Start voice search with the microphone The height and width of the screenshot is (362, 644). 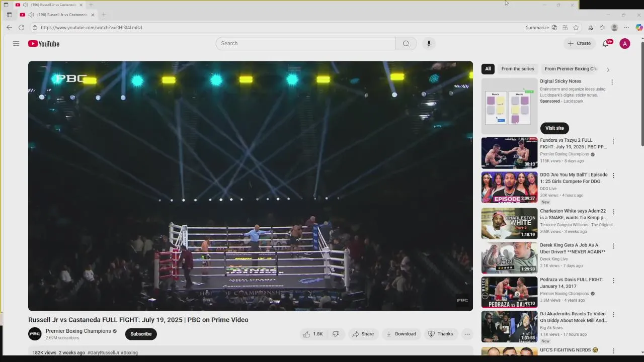point(429,43)
